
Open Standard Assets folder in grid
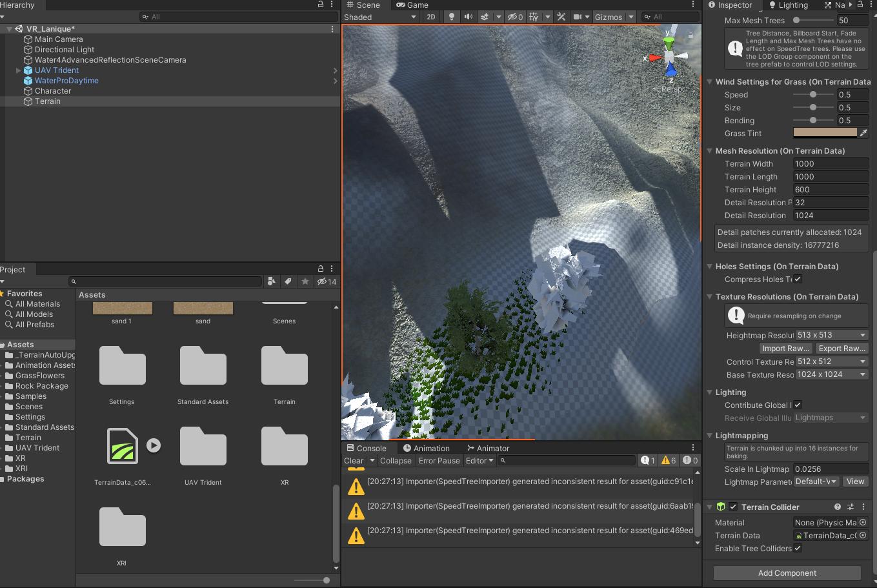(x=203, y=366)
